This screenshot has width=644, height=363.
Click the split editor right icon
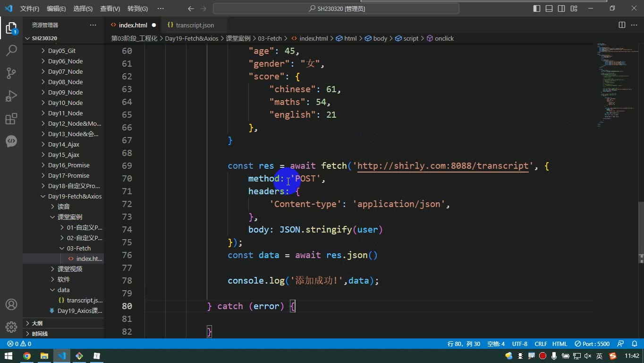click(622, 25)
